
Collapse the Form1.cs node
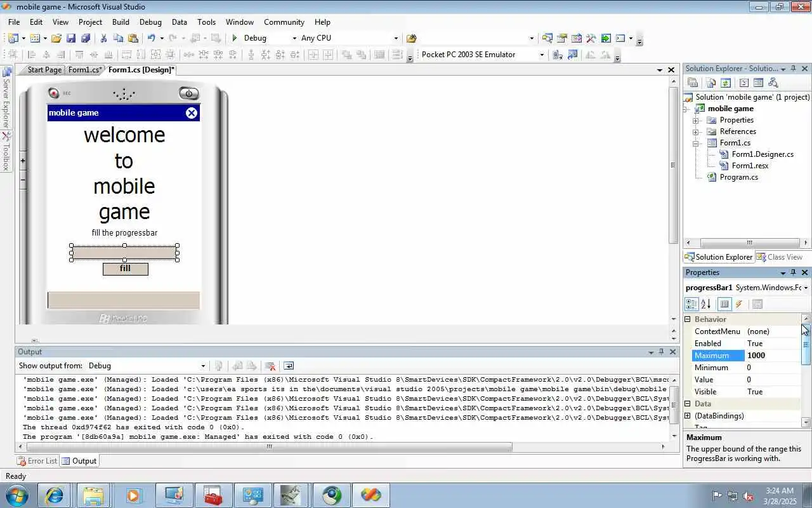click(x=696, y=143)
